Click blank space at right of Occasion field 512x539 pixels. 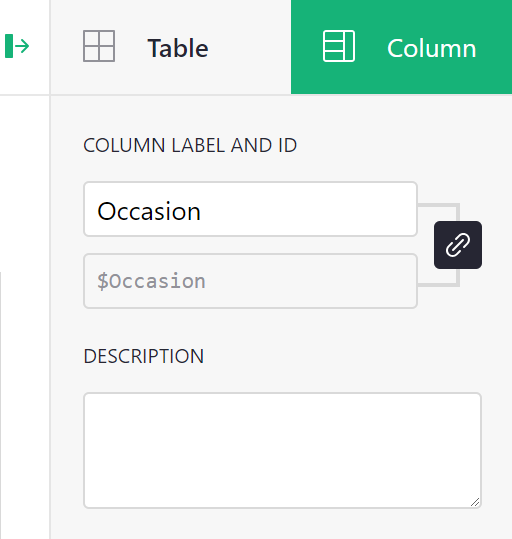309,209
